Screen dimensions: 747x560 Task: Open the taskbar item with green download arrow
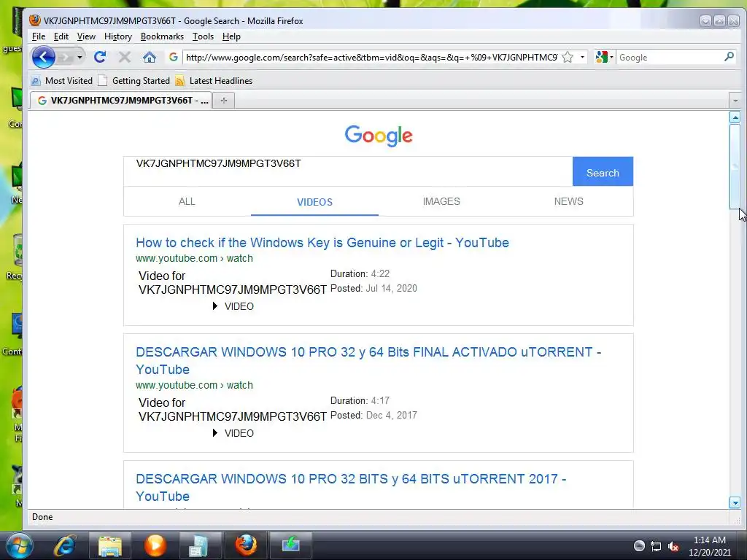click(x=290, y=545)
